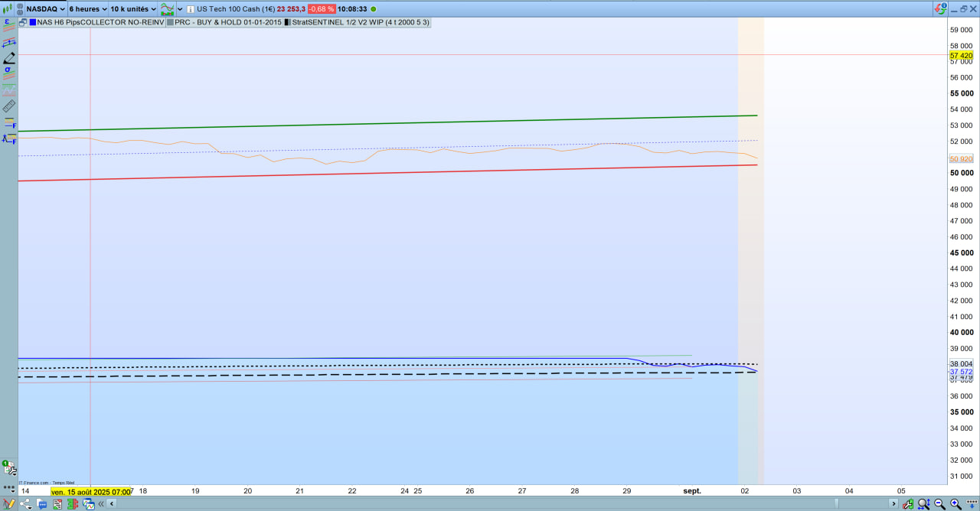The width and height of the screenshot is (980, 511).
Task: Open the PRC - BUY & HOLD 01-01-2015 label
Action: click(x=228, y=22)
